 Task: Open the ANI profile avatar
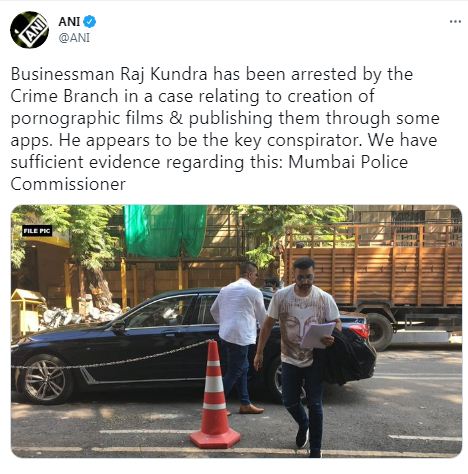pyautogui.click(x=29, y=30)
